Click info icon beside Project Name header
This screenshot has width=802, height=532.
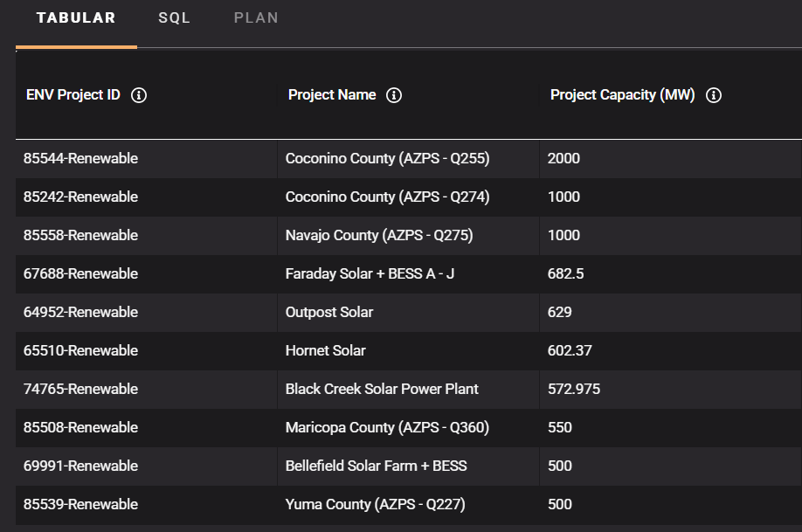coord(394,95)
